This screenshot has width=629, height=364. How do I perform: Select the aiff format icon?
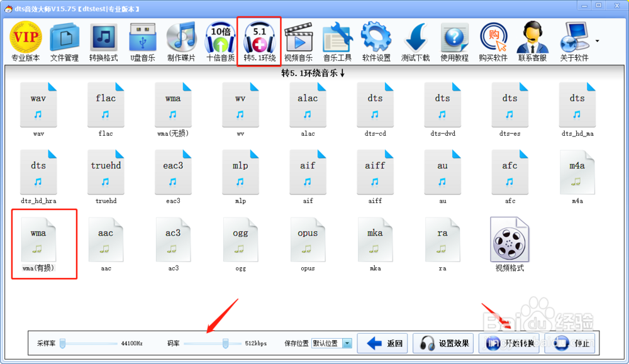click(x=375, y=177)
